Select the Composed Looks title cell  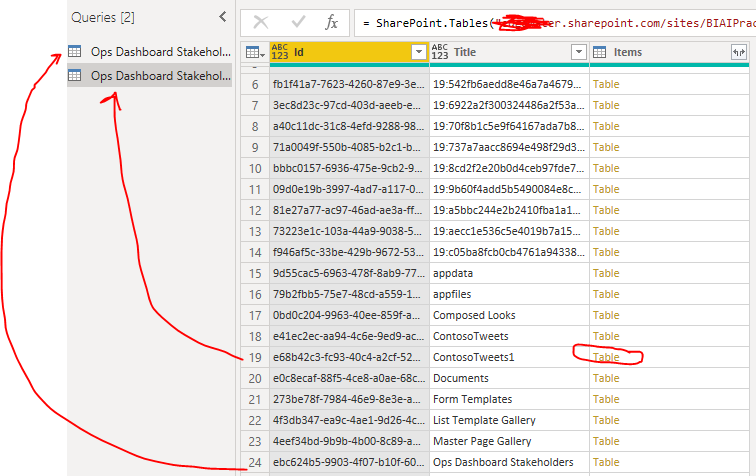[x=509, y=315]
